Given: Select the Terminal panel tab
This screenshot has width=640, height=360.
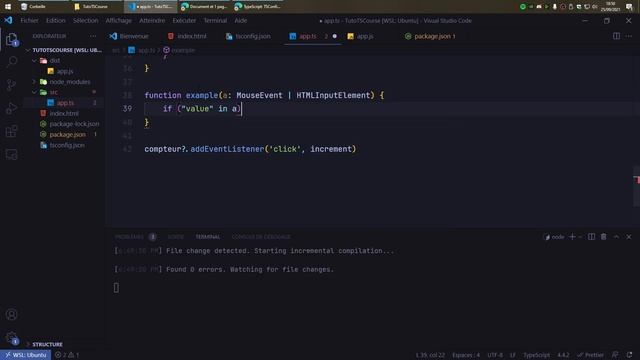Looking at the screenshot, I should point(208,237).
